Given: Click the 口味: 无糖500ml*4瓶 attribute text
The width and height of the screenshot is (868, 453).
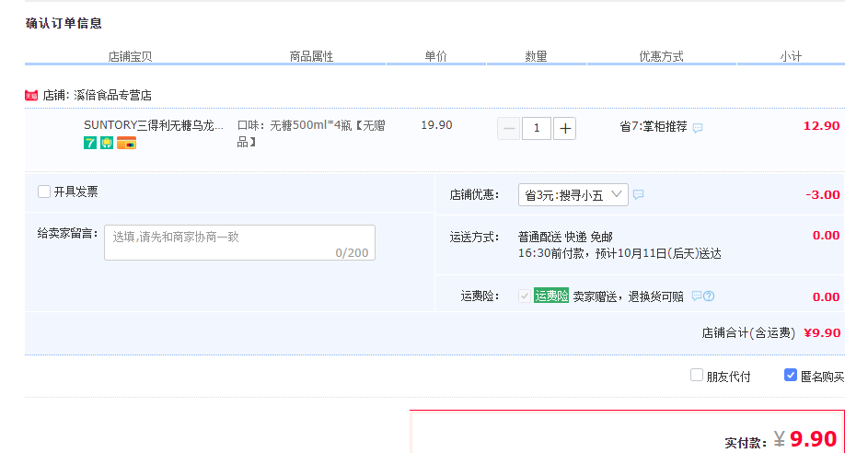Looking at the screenshot, I should pyautogui.click(x=311, y=134).
